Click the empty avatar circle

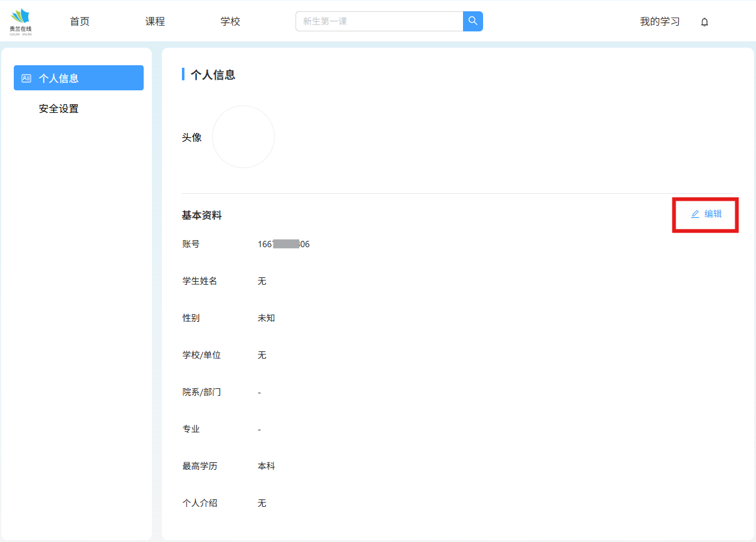pos(243,137)
